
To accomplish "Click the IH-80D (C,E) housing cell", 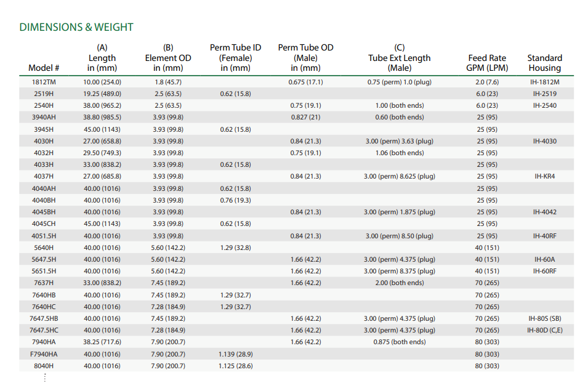I will 544,330.
